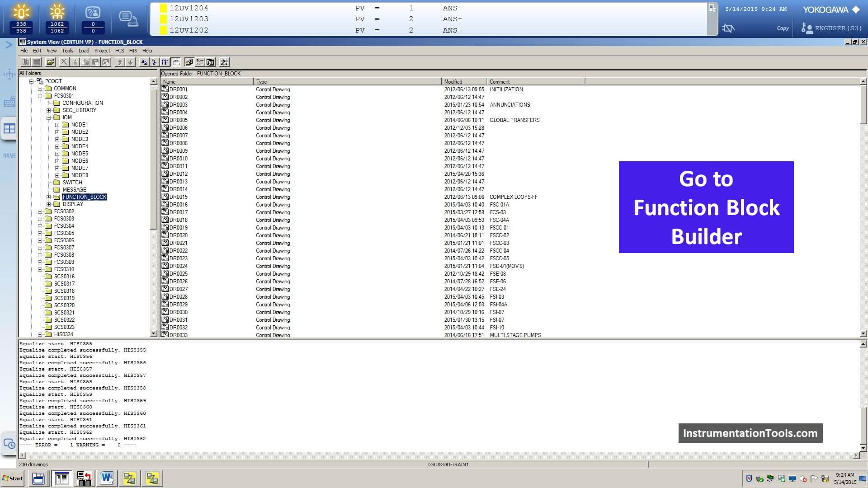The height and width of the screenshot is (488, 868).
Task: Expand the FUNCTION_BLOCK folder tree item
Action: pos(49,197)
